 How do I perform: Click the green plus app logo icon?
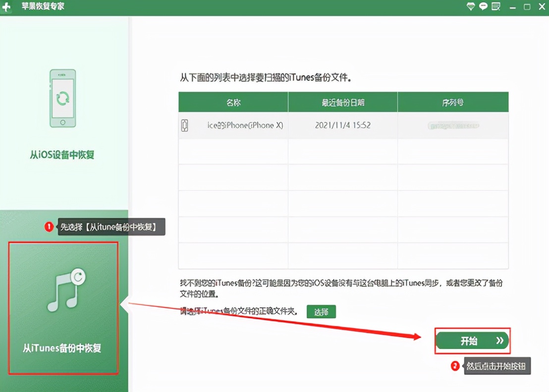(7, 7)
